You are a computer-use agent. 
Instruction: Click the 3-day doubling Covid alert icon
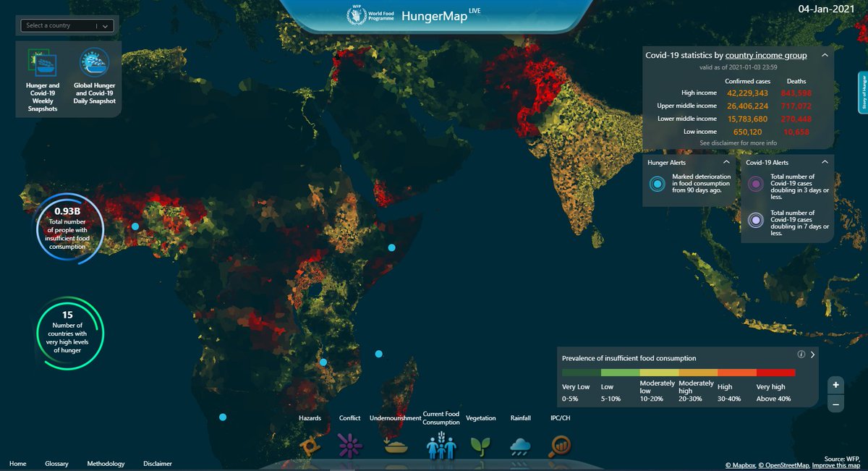756,184
